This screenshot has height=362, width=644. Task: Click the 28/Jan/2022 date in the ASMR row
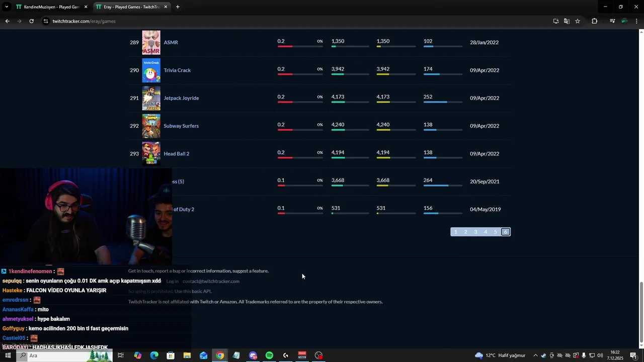click(484, 42)
